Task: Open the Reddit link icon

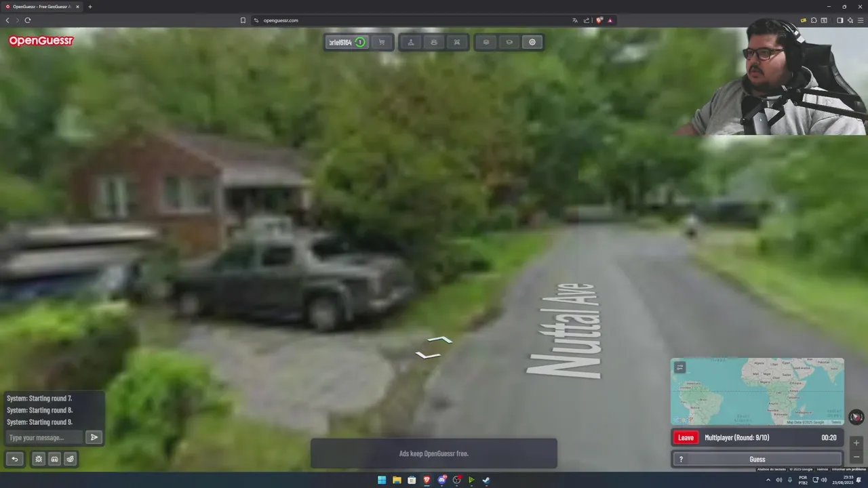Action: pos(70,459)
